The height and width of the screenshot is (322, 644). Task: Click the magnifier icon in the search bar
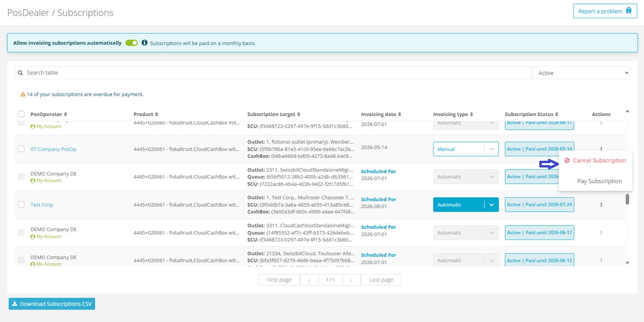click(x=20, y=72)
